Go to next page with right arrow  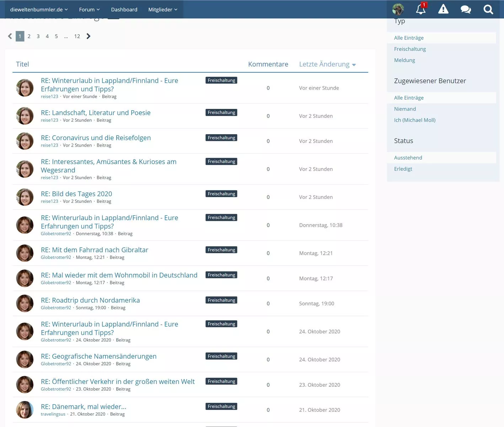tap(89, 36)
